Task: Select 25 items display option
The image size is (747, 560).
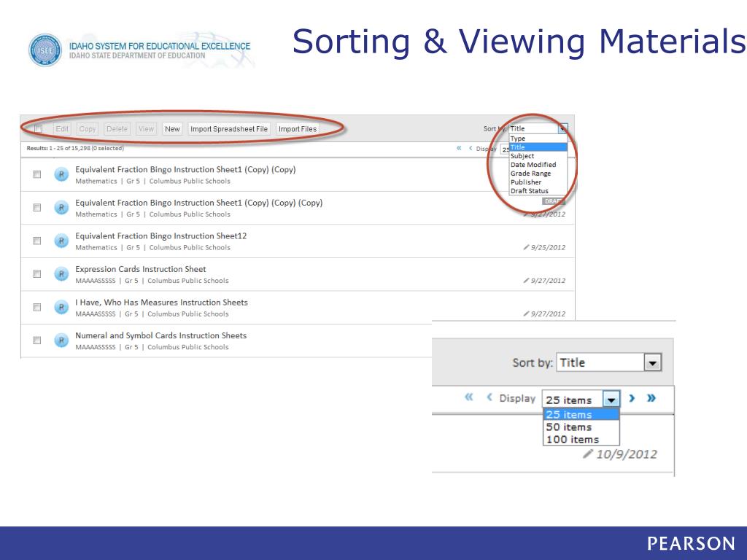Action: click(x=581, y=415)
